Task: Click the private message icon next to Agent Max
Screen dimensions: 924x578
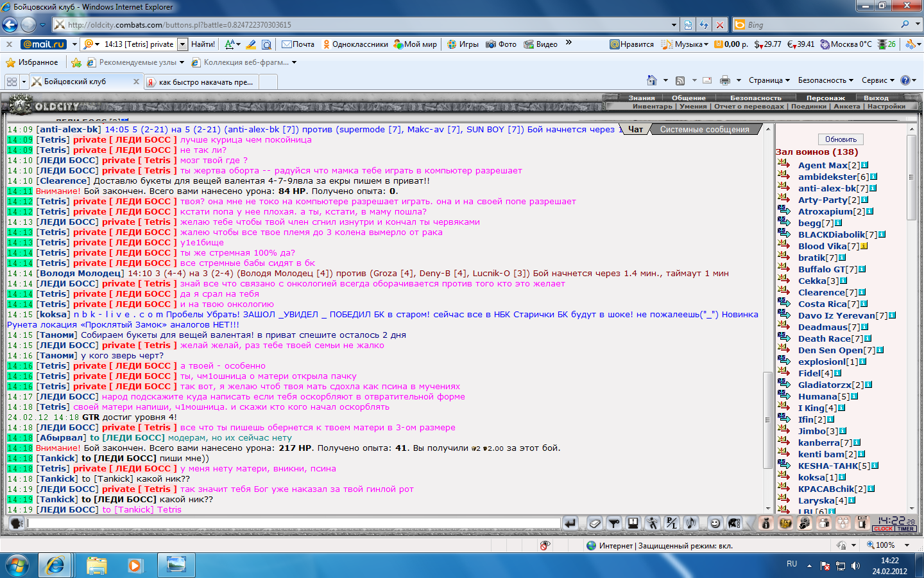Action: click(x=783, y=164)
